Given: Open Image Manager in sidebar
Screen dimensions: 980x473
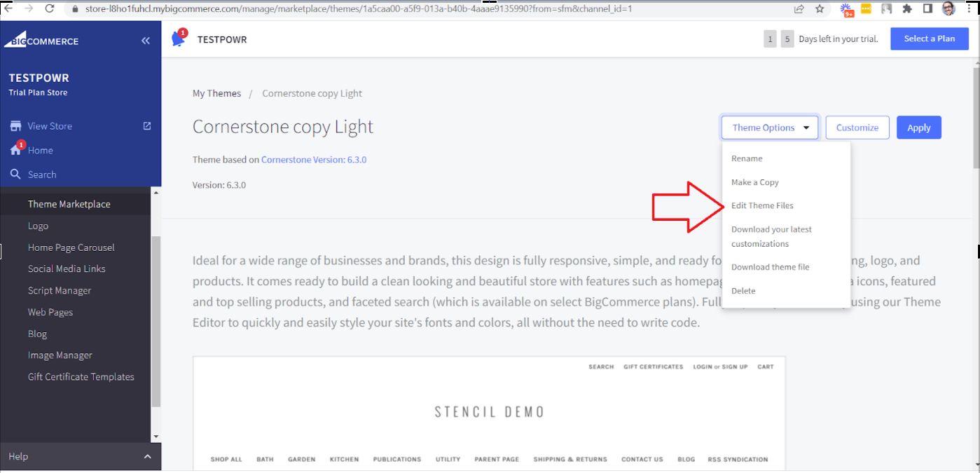Looking at the screenshot, I should (60, 355).
